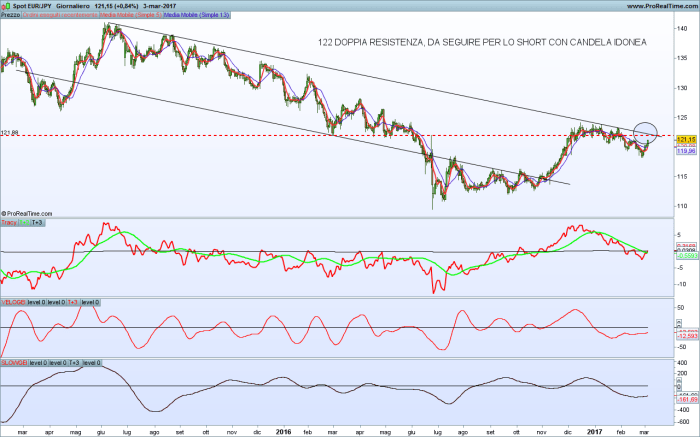The height and width of the screenshot is (437, 700).
Task: Click the blue circle marker on the chart
Action: (645, 130)
